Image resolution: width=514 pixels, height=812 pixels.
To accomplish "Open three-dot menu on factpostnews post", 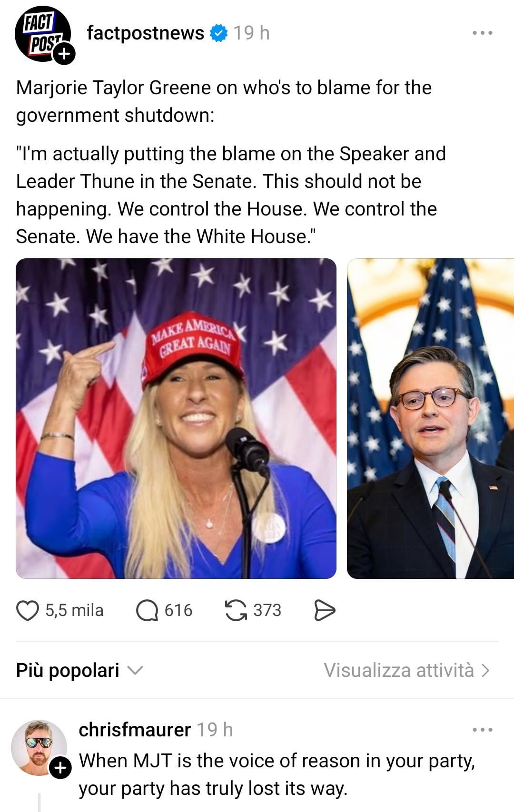I will click(x=483, y=33).
